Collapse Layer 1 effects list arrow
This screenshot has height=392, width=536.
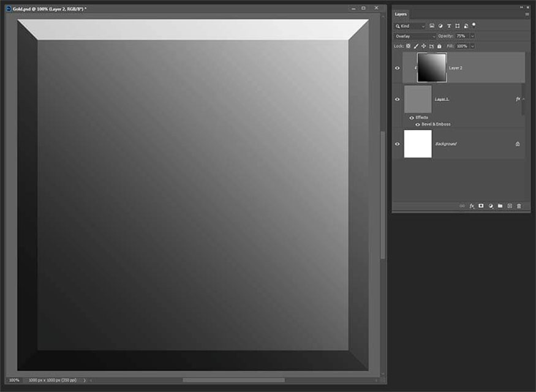point(523,99)
